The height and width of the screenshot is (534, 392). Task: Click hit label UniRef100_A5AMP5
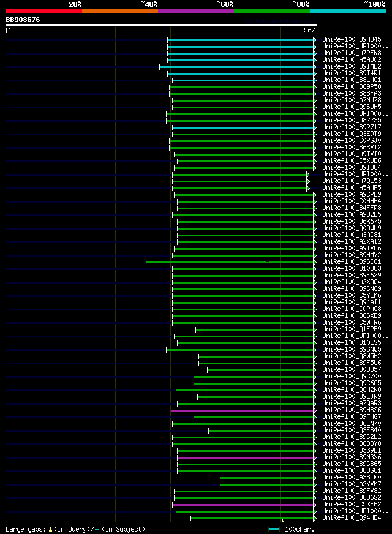pos(352,187)
